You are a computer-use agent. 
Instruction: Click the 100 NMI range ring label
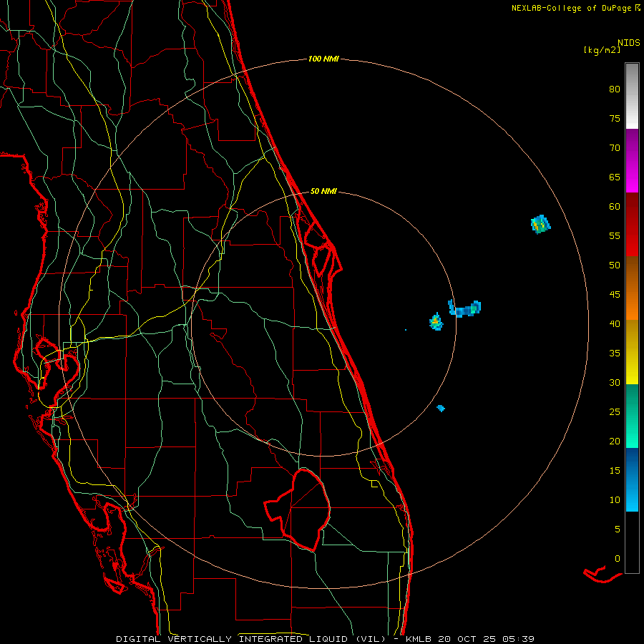coord(323,59)
